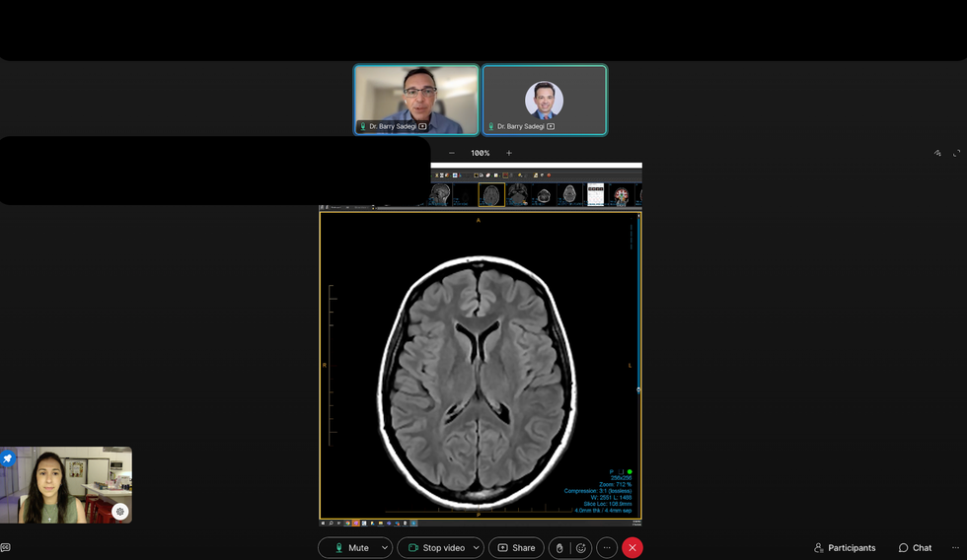Open the more options ellipsis menu
967x560 pixels.
coord(608,548)
